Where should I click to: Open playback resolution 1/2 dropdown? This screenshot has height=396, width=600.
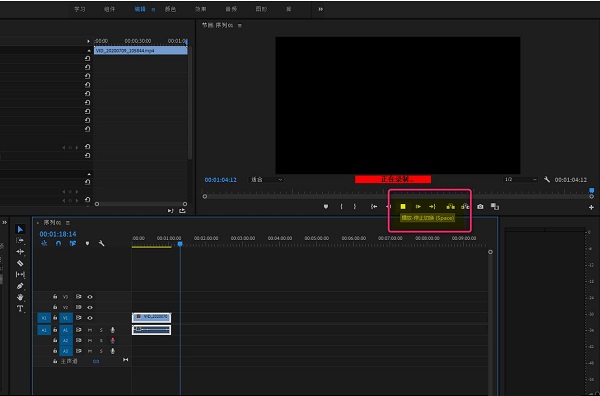520,179
